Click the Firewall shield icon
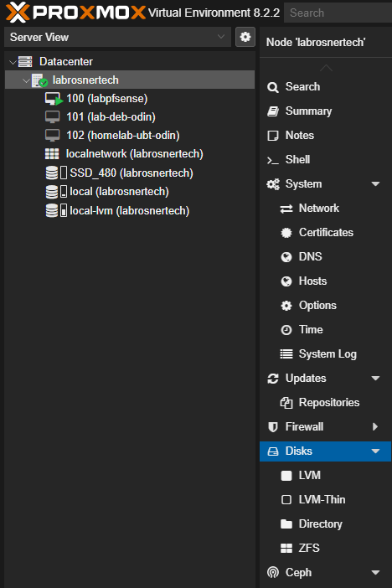 (x=273, y=427)
